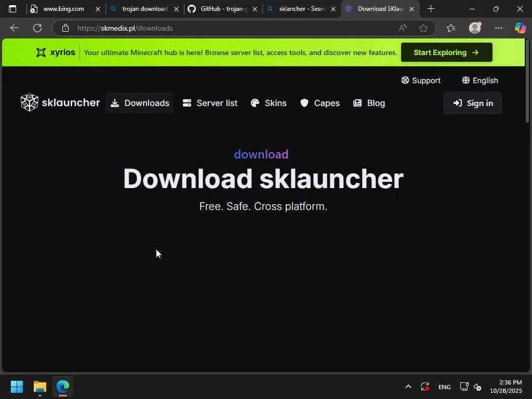Click the Windows Update tray icon
The width and height of the screenshot is (532, 399).
[x=425, y=387]
